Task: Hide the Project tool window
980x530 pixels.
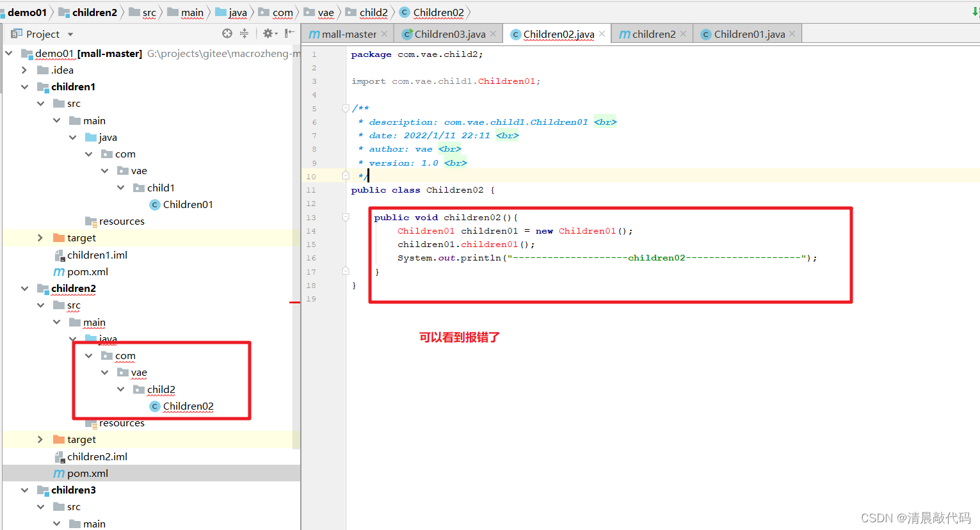Action: [x=289, y=33]
